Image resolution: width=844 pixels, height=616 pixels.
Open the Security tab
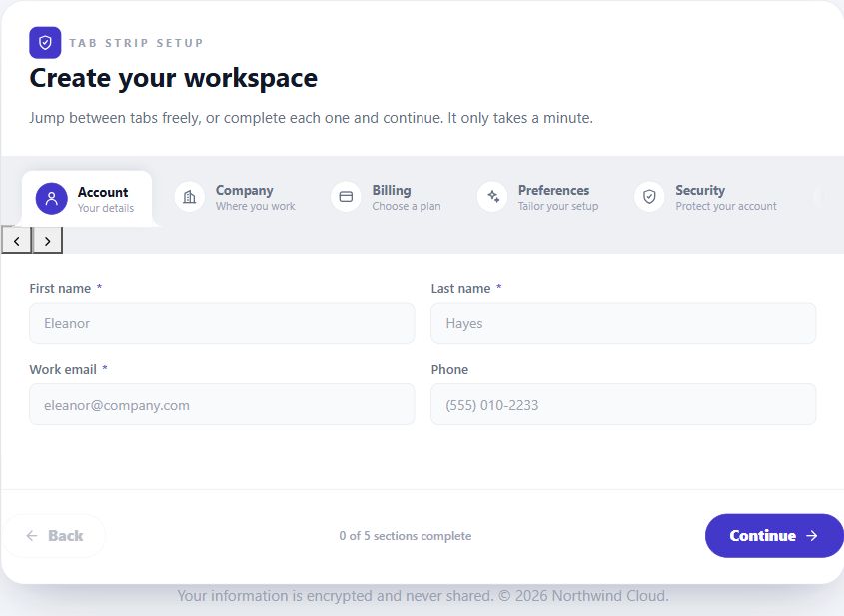(706, 198)
